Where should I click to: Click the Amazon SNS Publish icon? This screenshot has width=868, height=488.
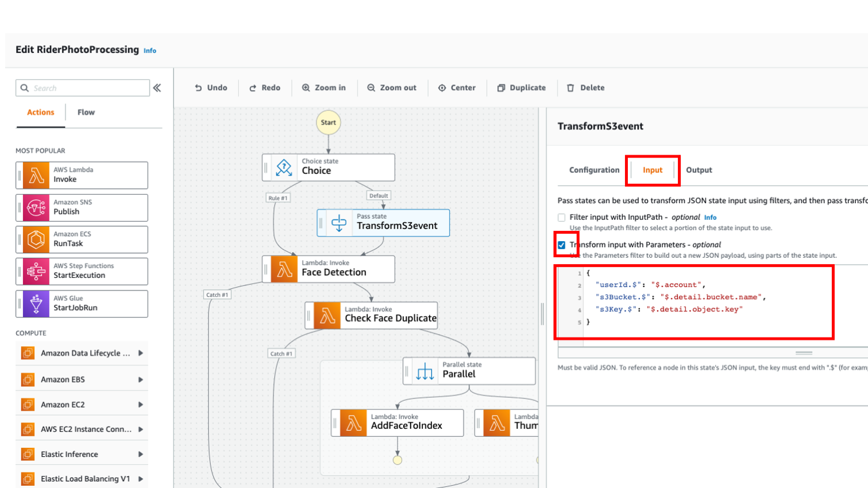(x=36, y=207)
